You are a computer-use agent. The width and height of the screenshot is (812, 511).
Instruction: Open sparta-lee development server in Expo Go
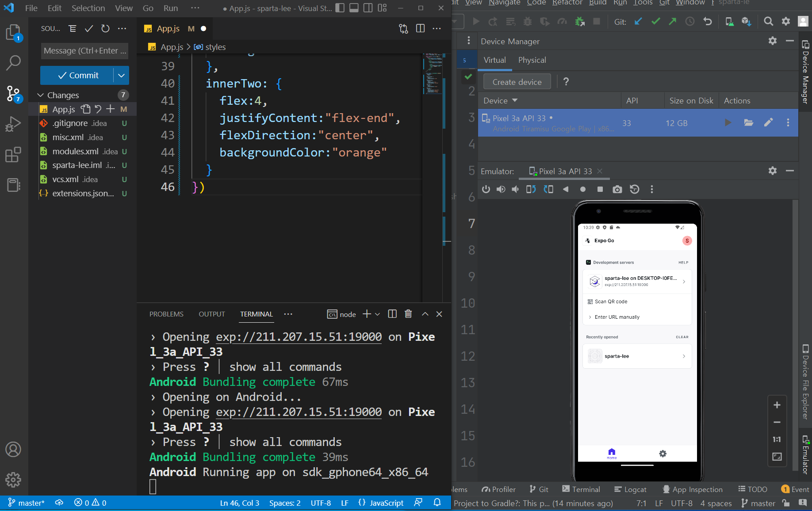[637, 281]
